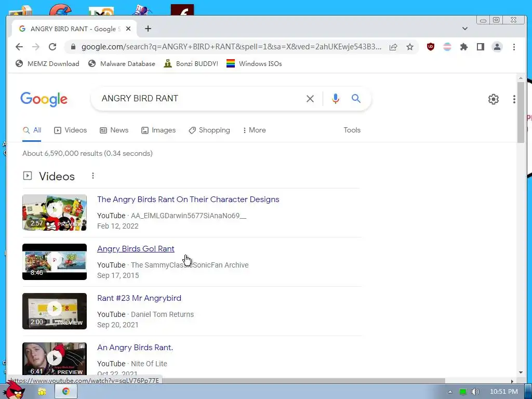Play the 2:57 video thumbnail preview
Viewport: 532px width, 399px height.
(55, 212)
